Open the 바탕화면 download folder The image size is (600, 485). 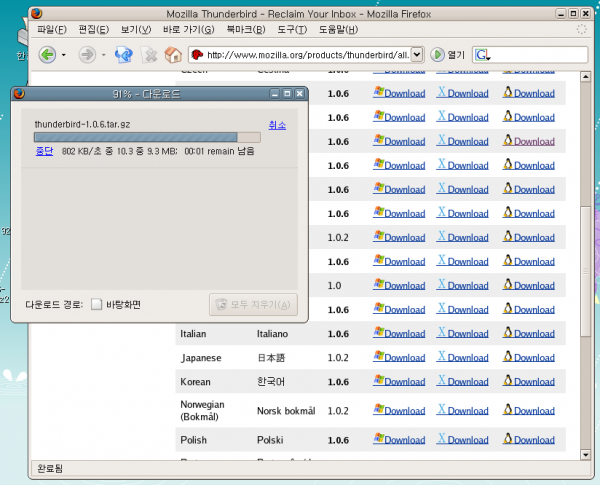point(116,304)
